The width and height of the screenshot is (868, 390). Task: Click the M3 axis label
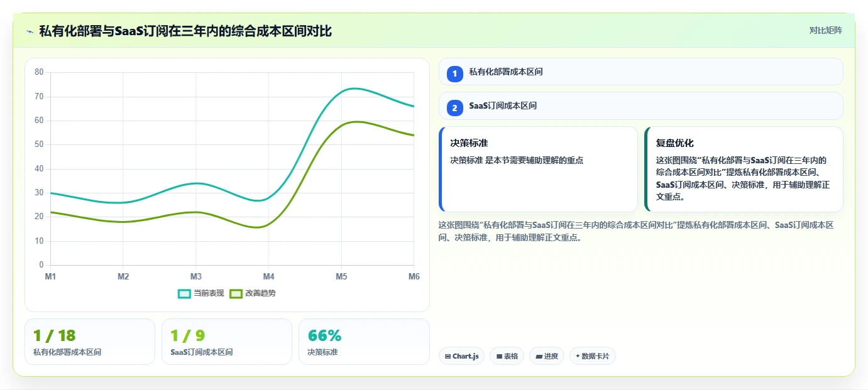196,276
